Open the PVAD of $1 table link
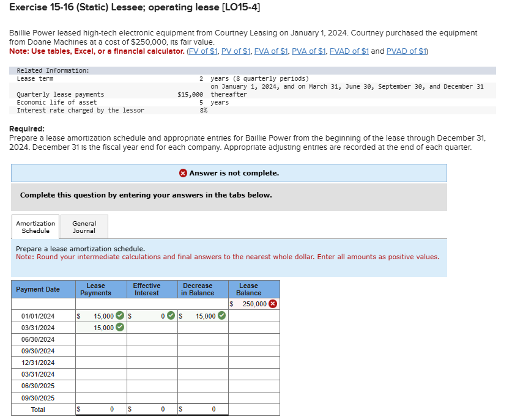The height and width of the screenshot is (420, 523). (x=406, y=51)
